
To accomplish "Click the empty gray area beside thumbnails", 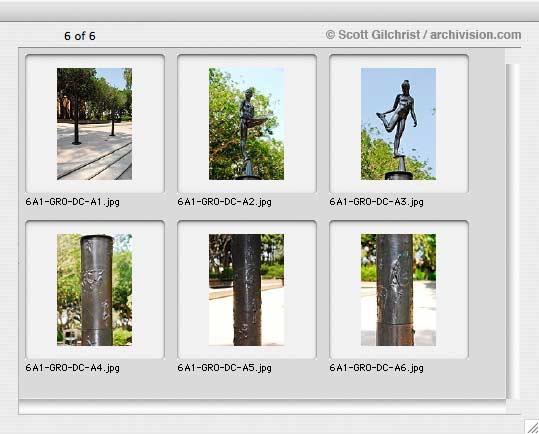I will 487,223.
